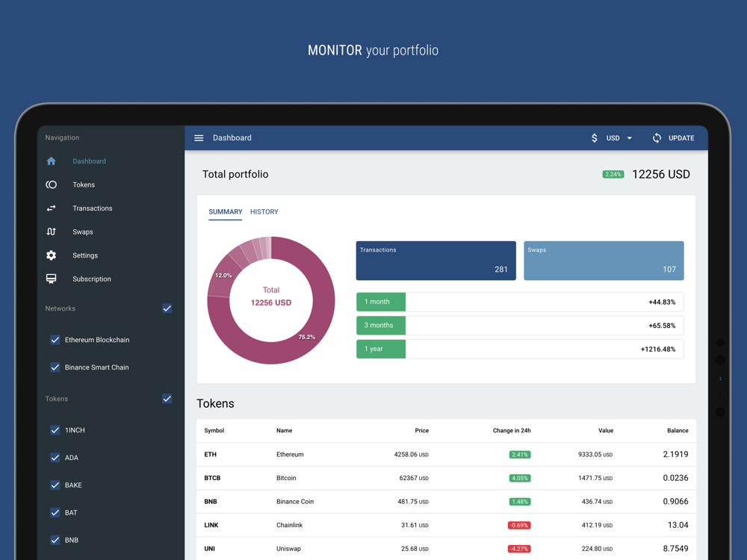The image size is (747, 560).
Task: Go to Swaps page
Action: (x=83, y=232)
